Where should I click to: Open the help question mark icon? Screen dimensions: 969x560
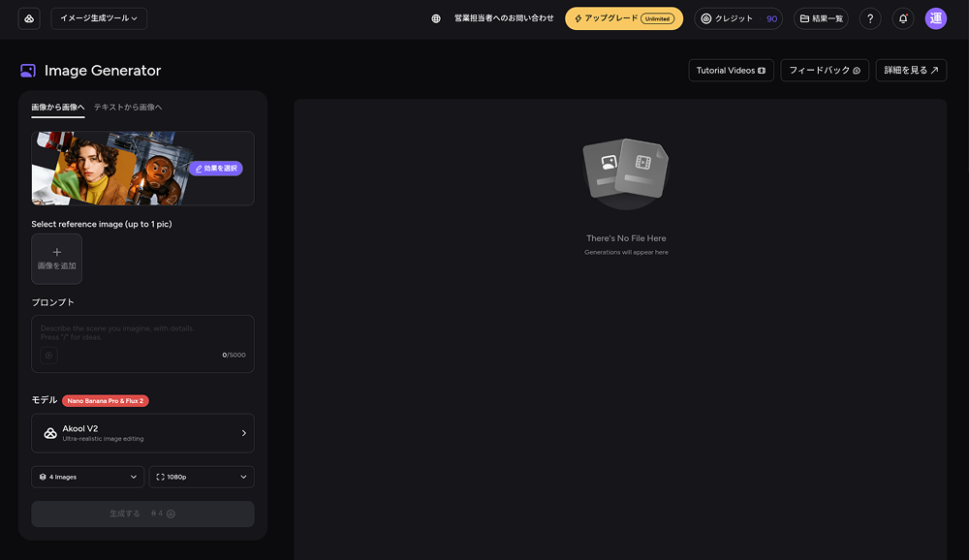(x=870, y=18)
